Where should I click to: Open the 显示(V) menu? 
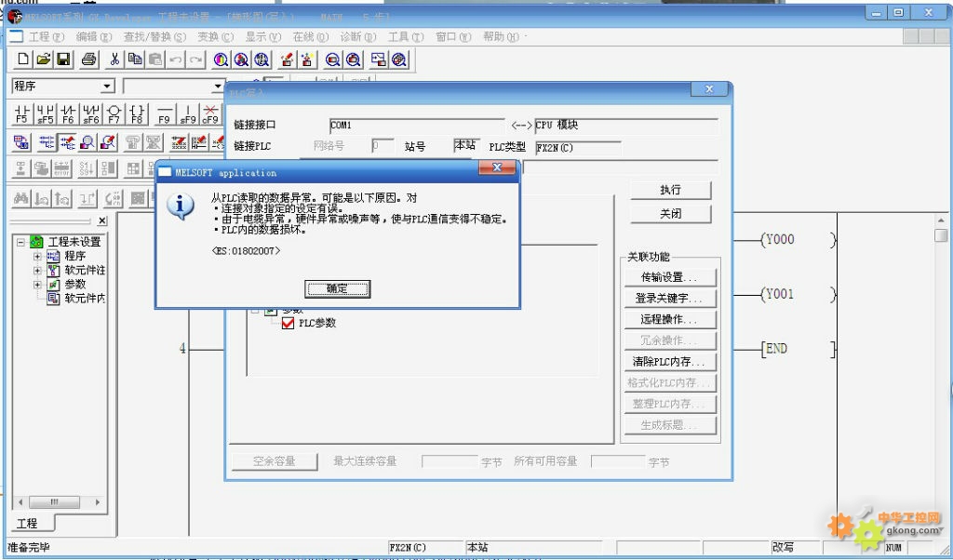(x=263, y=37)
